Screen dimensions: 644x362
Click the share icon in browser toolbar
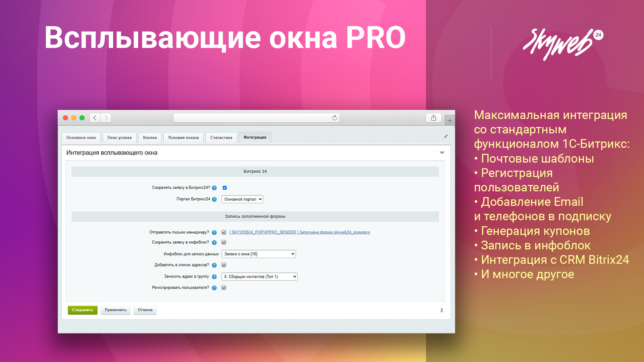(x=433, y=118)
